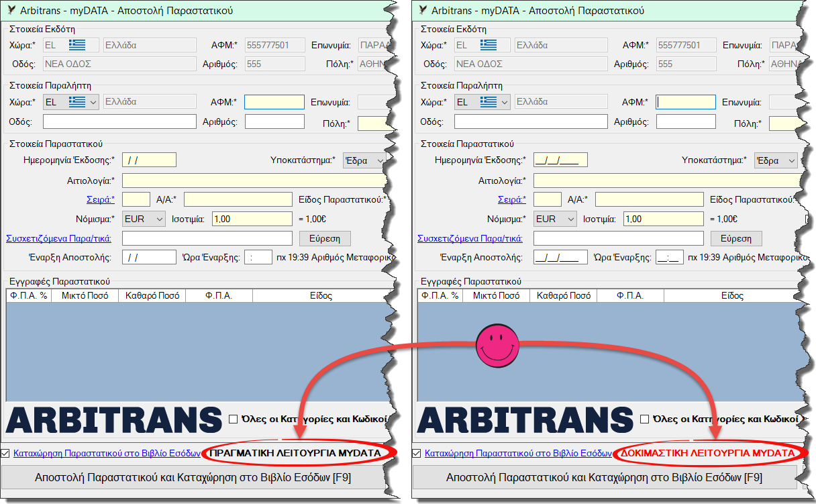Click the issuer street 'ΝΕΑ ΟΔΟΣ' in left window
Screen dimensions: 816x504
[x=119, y=64]
